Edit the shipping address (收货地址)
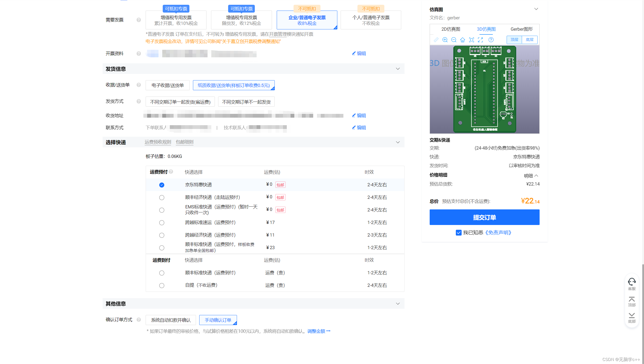The image size is (644, 364). pyautogui.click(x=359, y=115)
